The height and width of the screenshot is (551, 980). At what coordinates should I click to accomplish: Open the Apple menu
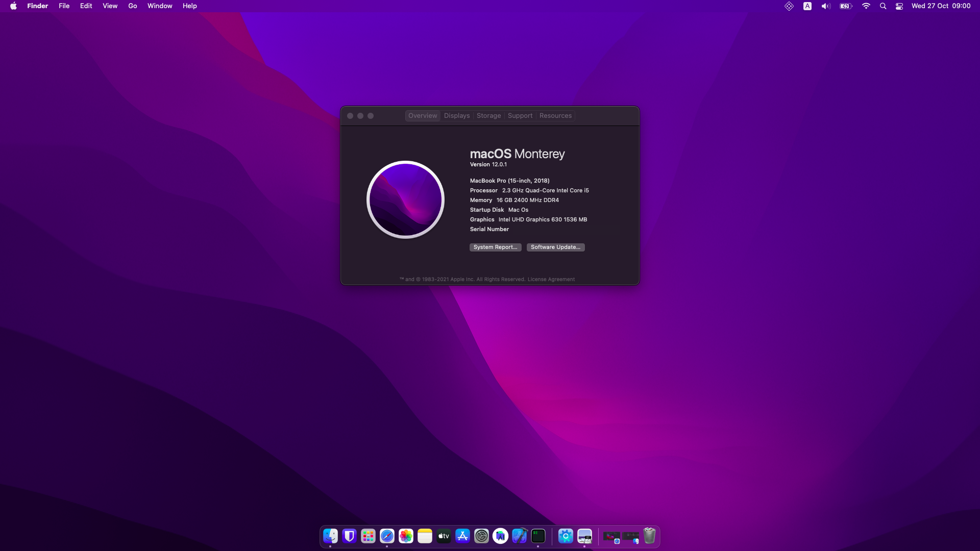click(13, 6)
